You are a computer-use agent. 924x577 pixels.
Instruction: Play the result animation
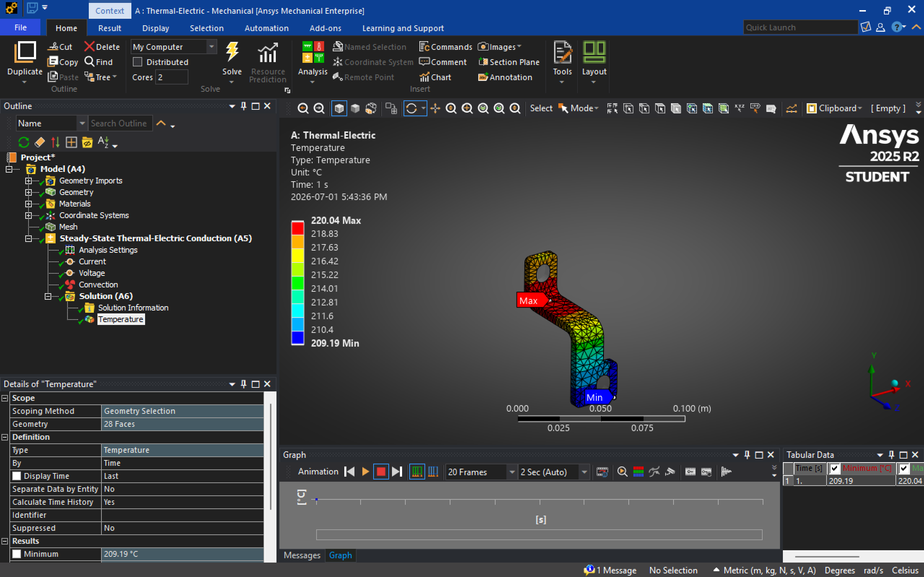(x=365, y=472)
